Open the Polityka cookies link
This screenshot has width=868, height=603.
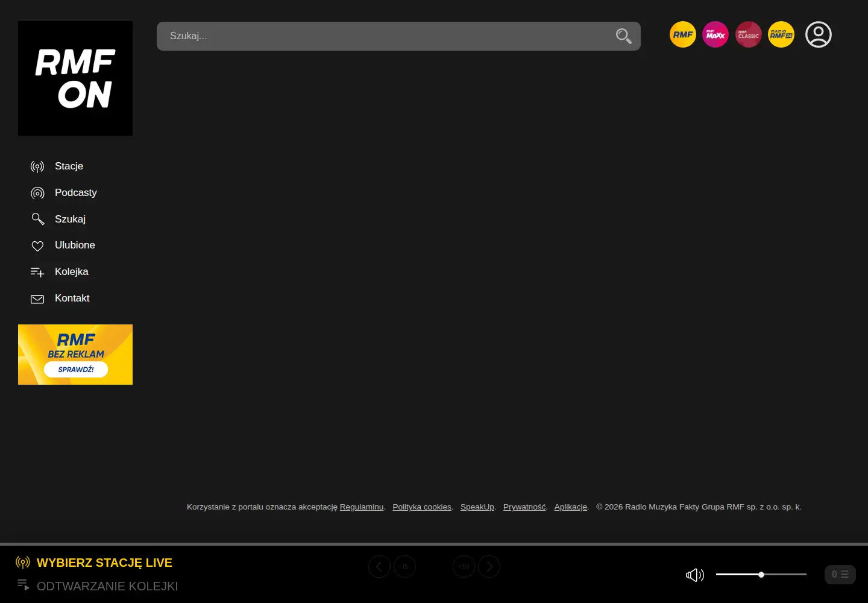click(x=422, y=507)
